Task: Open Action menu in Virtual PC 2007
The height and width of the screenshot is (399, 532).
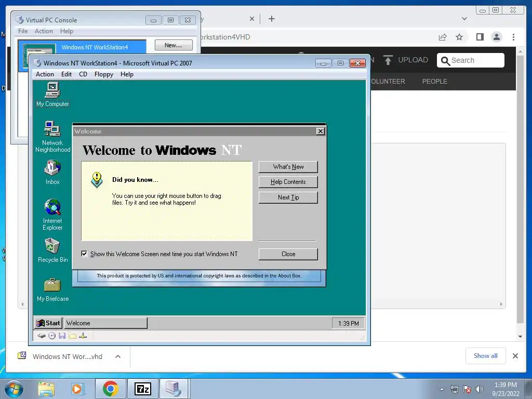Action: coord(45,74)
